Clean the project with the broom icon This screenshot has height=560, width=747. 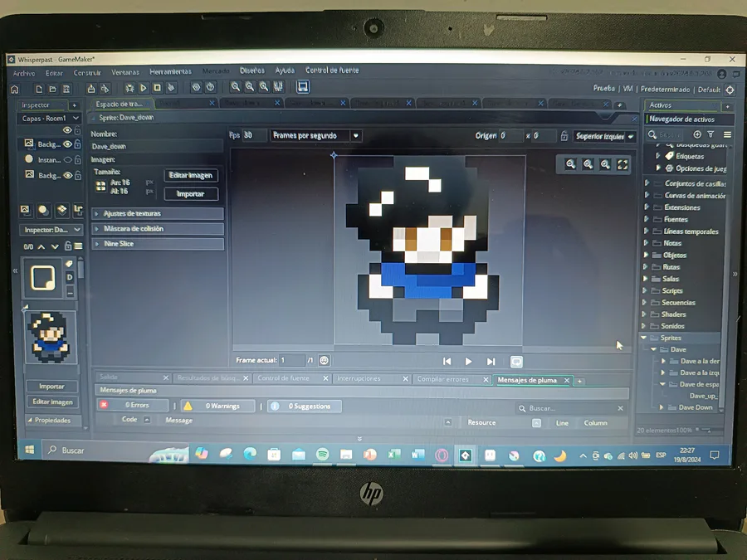point(171,88)
